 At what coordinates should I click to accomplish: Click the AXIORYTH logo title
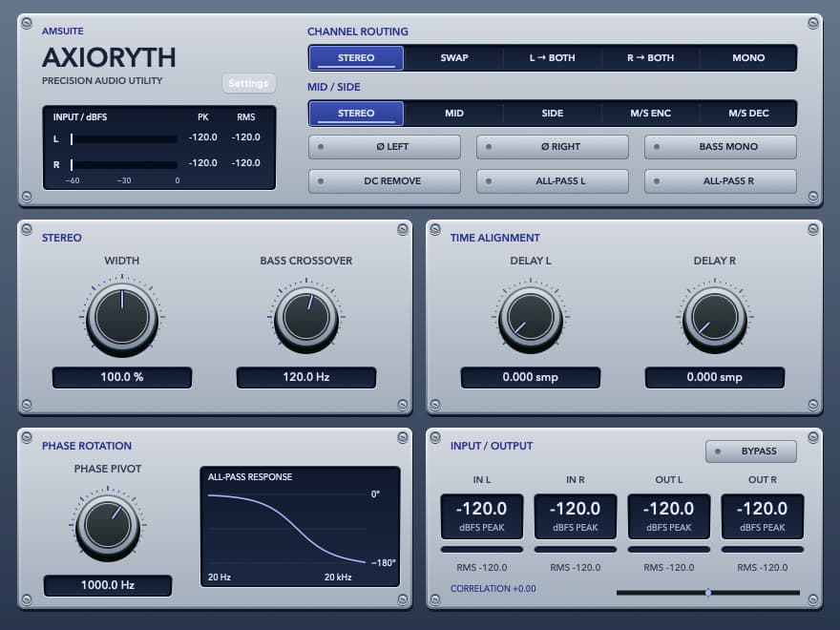pyautogui.click(x=109, y=58)
